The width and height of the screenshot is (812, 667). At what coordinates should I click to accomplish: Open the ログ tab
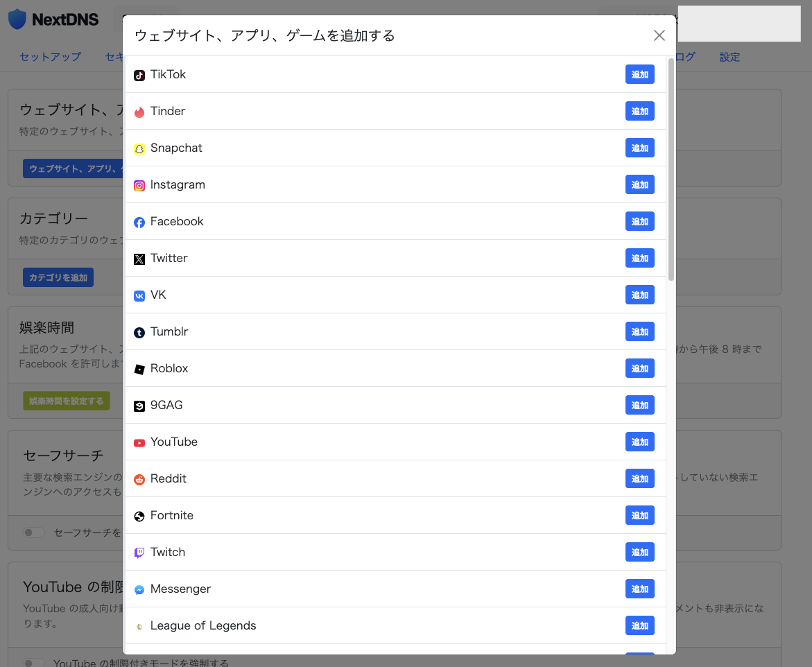(x=682, y=57)
